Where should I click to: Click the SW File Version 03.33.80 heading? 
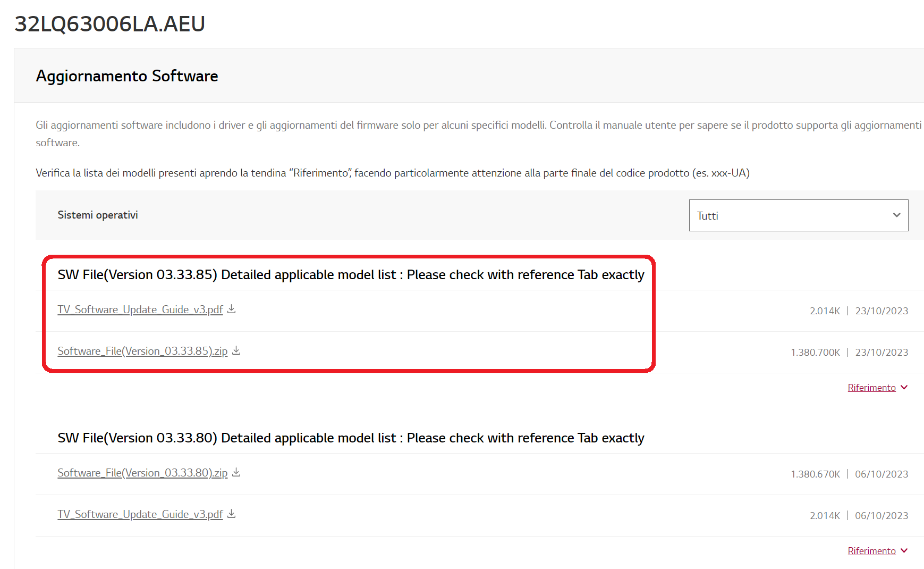pos(351,438)
